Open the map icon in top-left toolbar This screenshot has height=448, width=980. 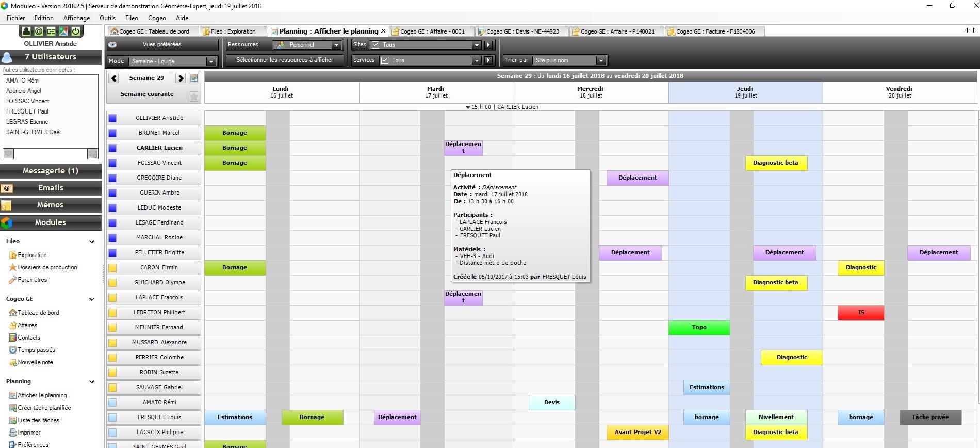click(x=63, y=31)
